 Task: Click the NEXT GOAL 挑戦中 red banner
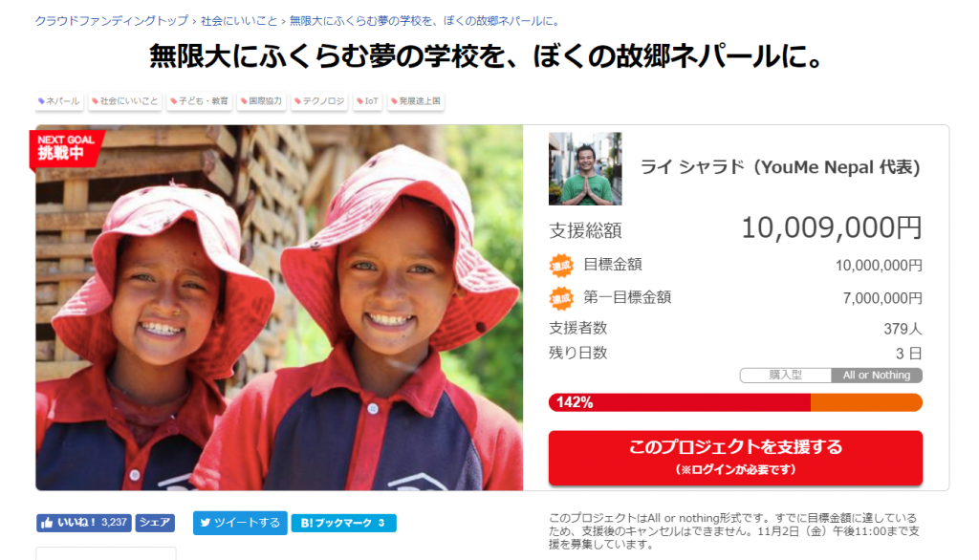(x=66, y=148)
